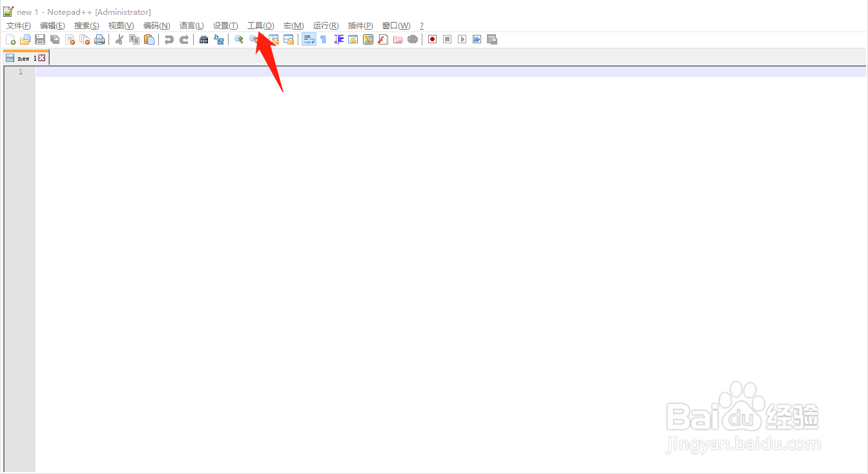Image resolution: width=868 pixels, height=474 pixels.
Task: Open Find with the binoculars icon
Action: (x=204, y=39)
